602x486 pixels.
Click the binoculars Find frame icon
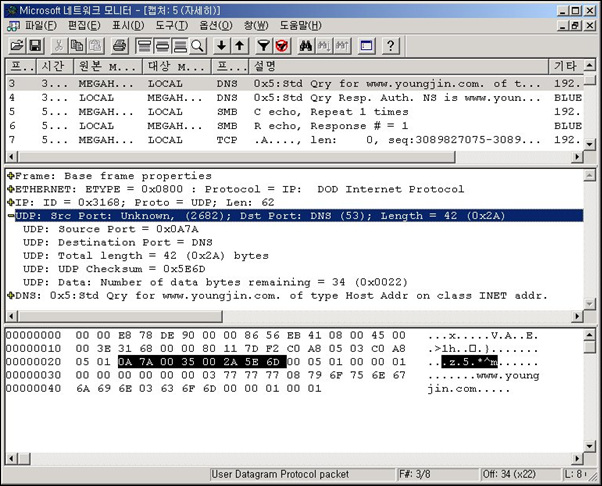(306, 46)
